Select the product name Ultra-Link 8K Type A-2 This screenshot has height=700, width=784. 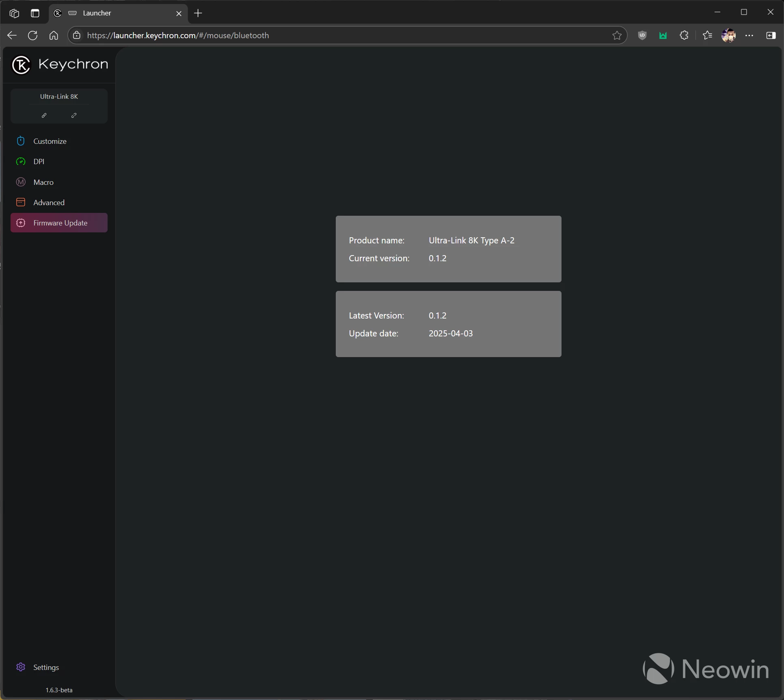[471, 240]
